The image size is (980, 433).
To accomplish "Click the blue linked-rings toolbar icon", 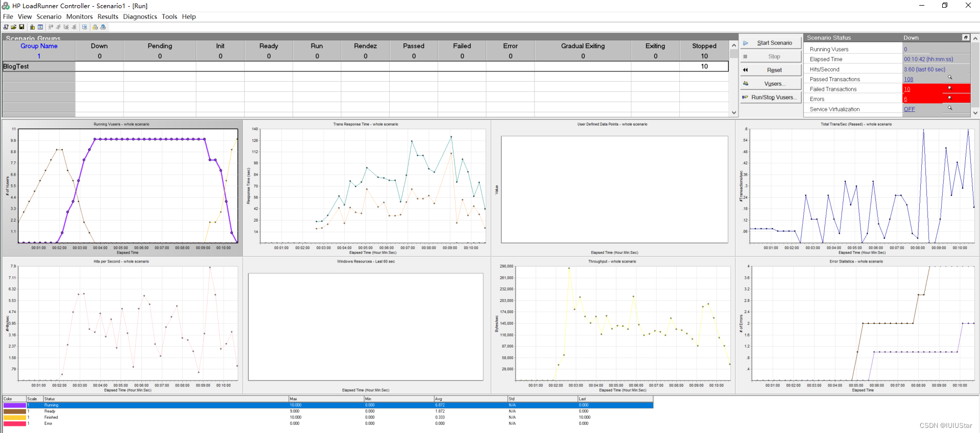I will pos(103,27).
